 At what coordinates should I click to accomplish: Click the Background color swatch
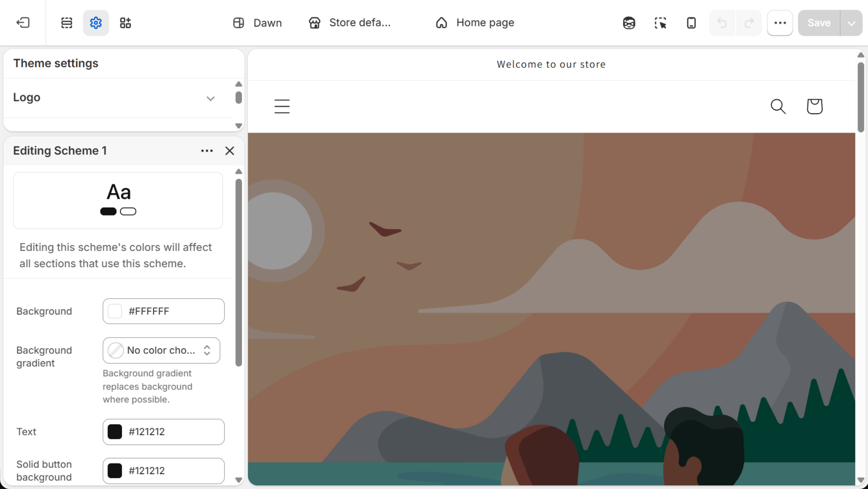115,311
